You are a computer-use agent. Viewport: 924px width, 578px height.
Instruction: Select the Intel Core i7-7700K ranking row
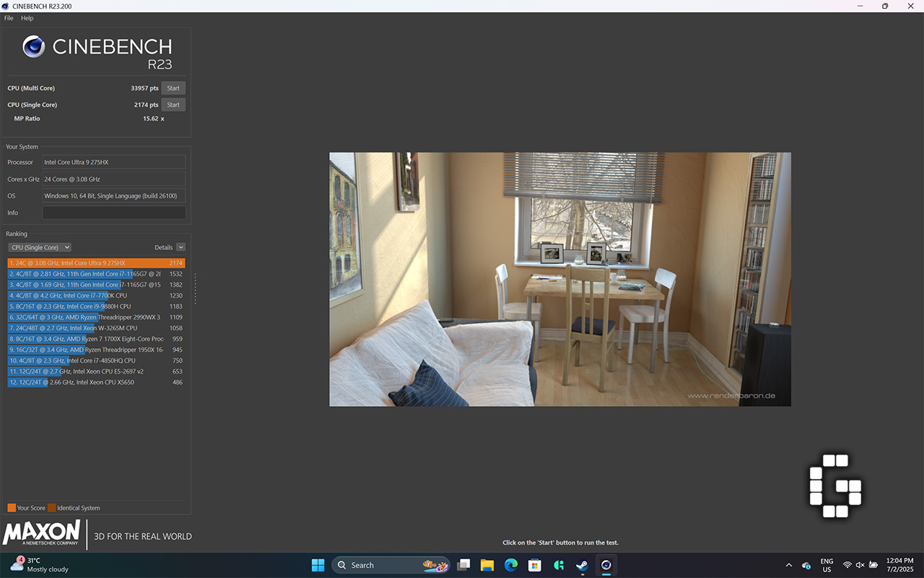click(97, 296)
